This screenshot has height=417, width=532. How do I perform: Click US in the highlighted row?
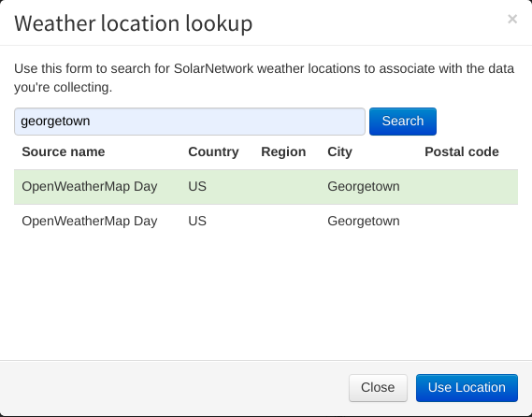click(x=197, y=187)
